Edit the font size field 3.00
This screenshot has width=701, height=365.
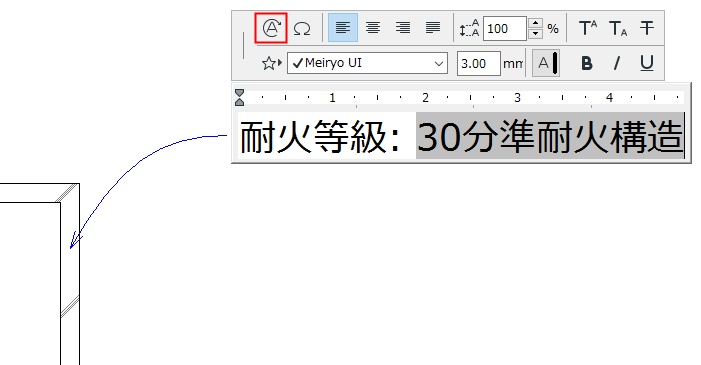[478, 64]
